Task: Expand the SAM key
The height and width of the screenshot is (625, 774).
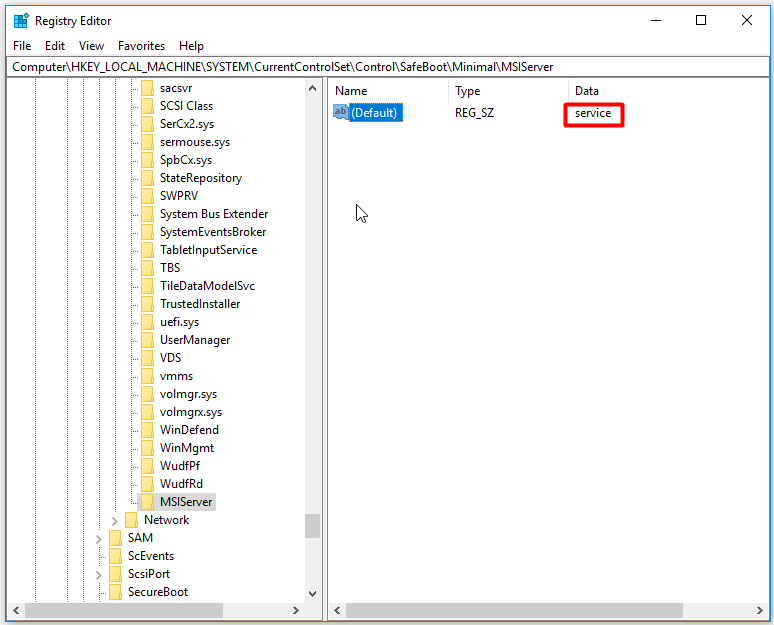Action: (x=98, y=539)
